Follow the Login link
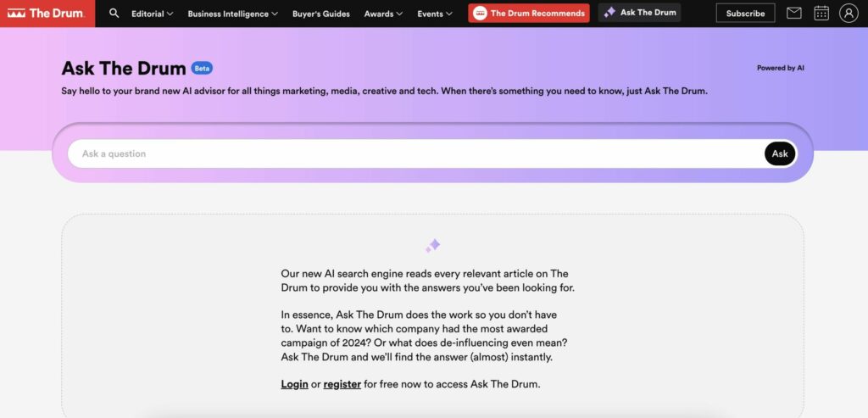 (x=294, y=384)
